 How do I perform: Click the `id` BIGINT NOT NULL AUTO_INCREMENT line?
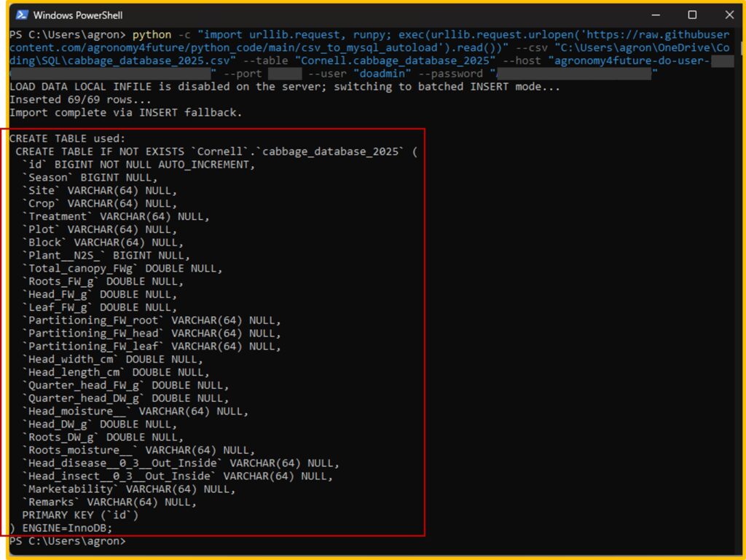pos(138,165)
